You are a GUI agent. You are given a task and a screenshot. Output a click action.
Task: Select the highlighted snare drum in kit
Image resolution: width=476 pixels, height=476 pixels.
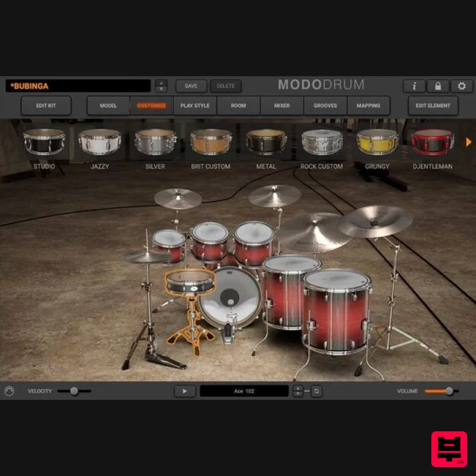pyautogui.click(x=190, y=281)
